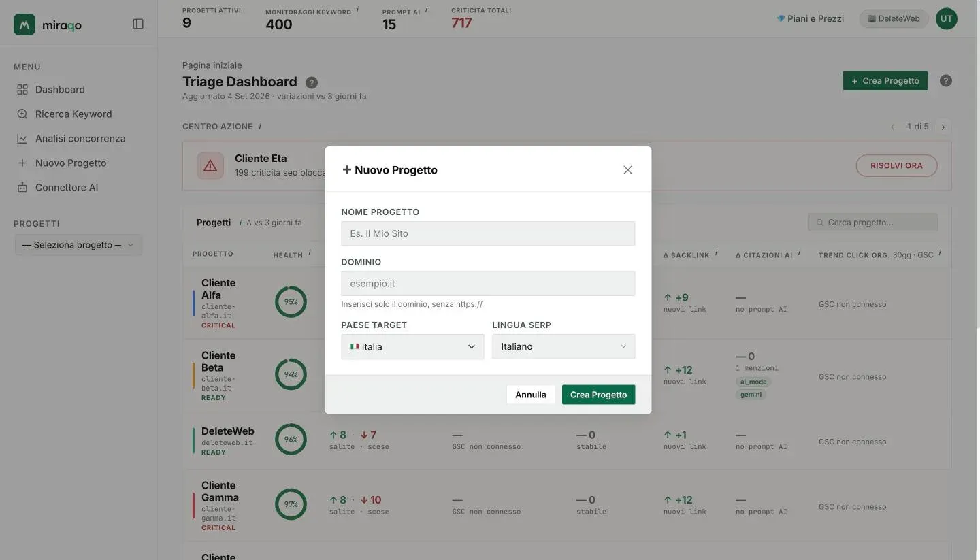The height and width of the screenshot is (560, 980).
Task: Click the DeleteWeb project row name
Action: click(x=228, y=431)
